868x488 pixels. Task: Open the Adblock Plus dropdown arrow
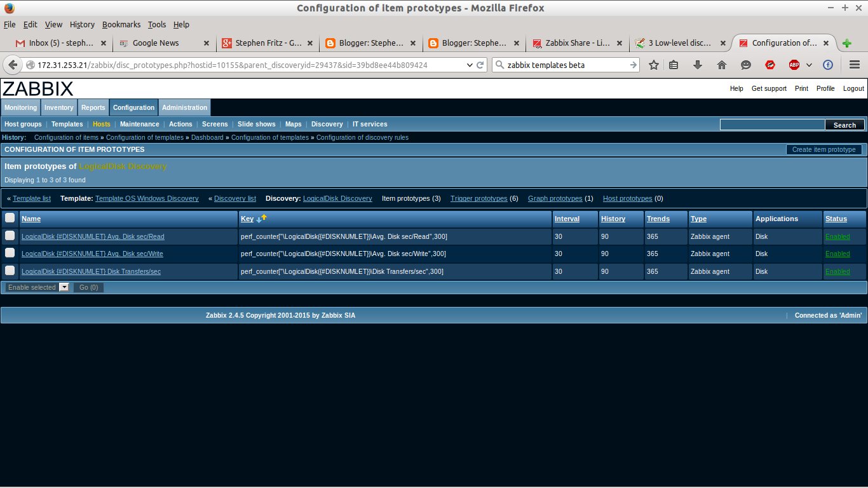[808, 64]
